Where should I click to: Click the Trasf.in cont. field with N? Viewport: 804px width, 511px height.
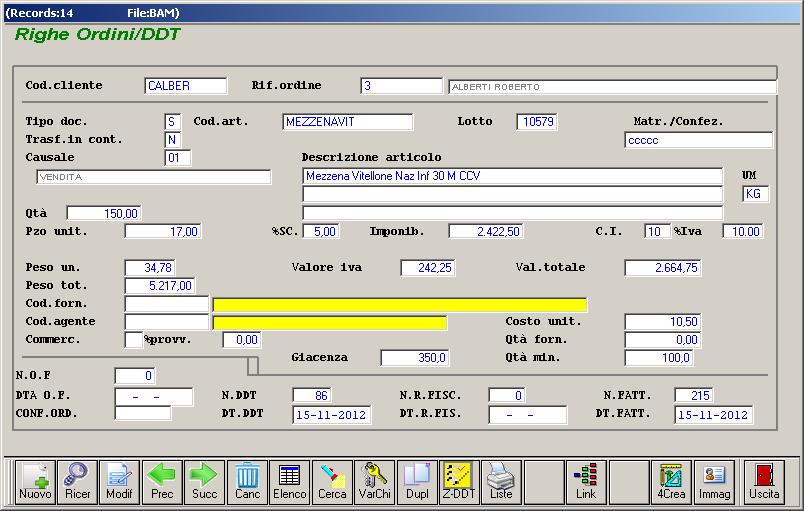tap(172, 139)
